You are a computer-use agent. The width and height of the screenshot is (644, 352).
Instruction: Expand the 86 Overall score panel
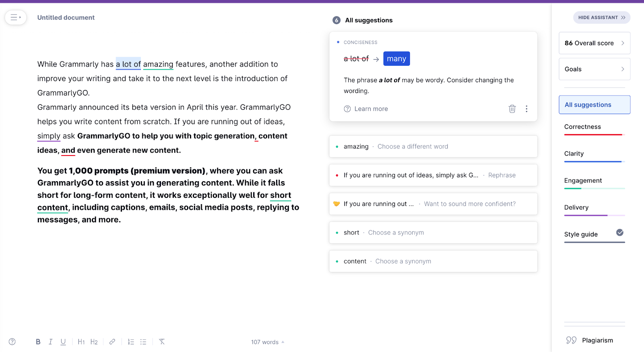(594, 43)
